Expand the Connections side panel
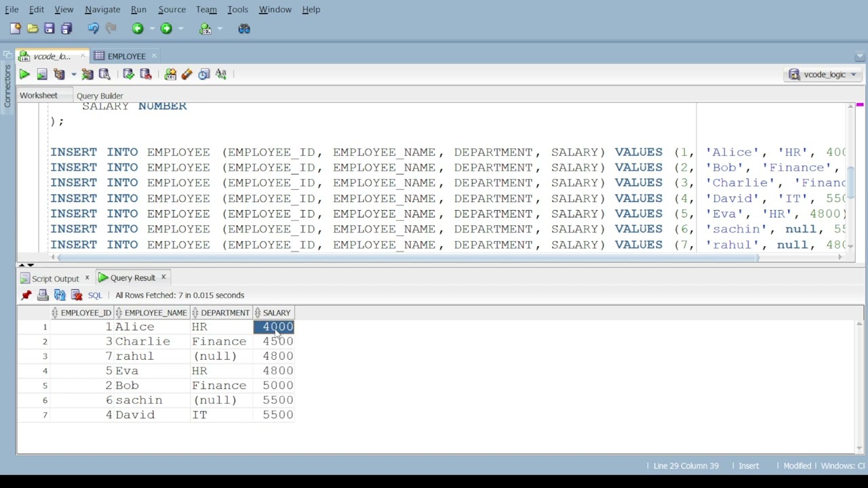Image resolution: width=868 pixels, height=488 pixels. (x=7, y=86)
